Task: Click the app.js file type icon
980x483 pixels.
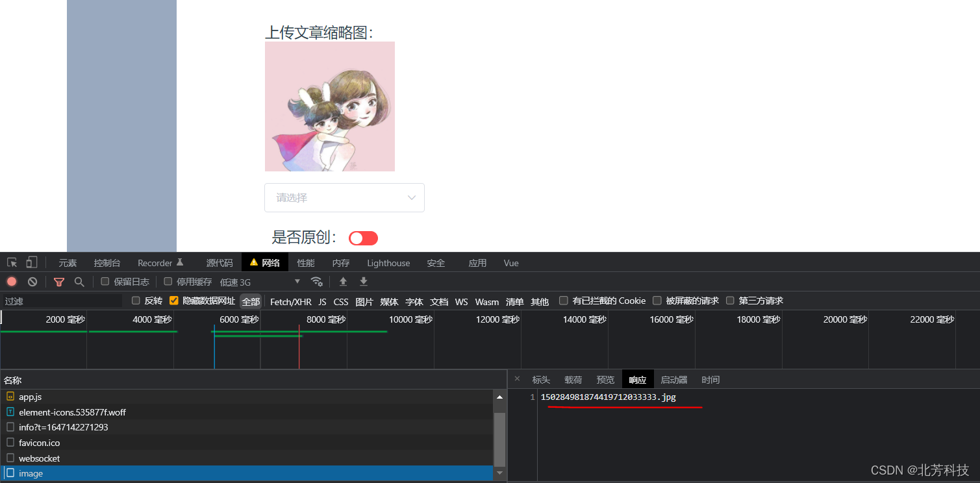Action: [x=10, y=396]
